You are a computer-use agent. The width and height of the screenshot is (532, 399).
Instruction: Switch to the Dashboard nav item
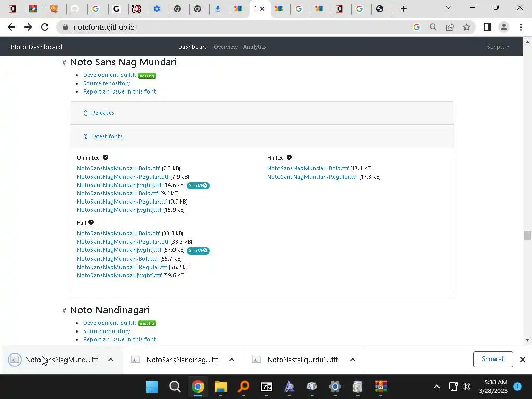point(193,47)
